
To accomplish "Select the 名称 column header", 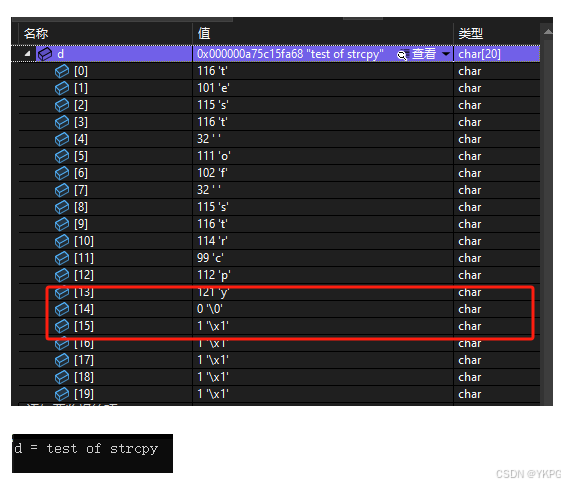I will (36, 34).
